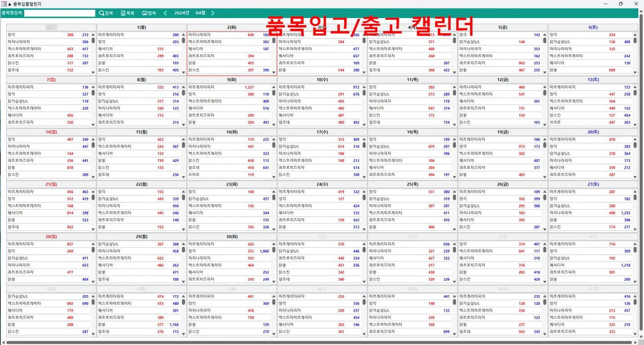
Task: Click the value 972 in 10(수)
Action: (x=356, y=87)
